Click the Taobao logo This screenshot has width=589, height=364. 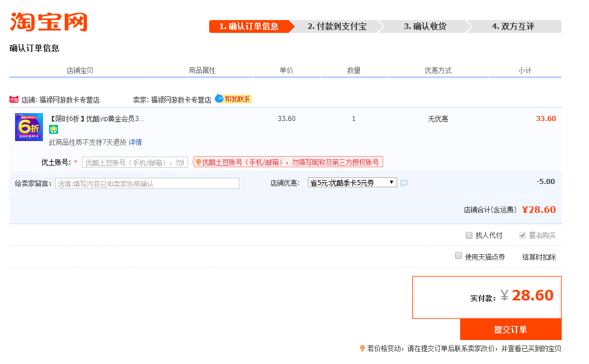tap(49, 22)
